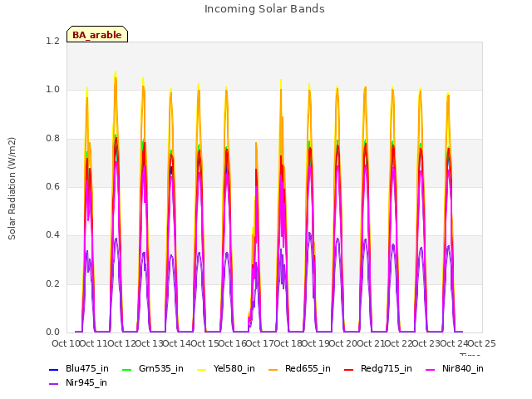Click the purple Nir945_in legend color marker

tap(54, 384)
